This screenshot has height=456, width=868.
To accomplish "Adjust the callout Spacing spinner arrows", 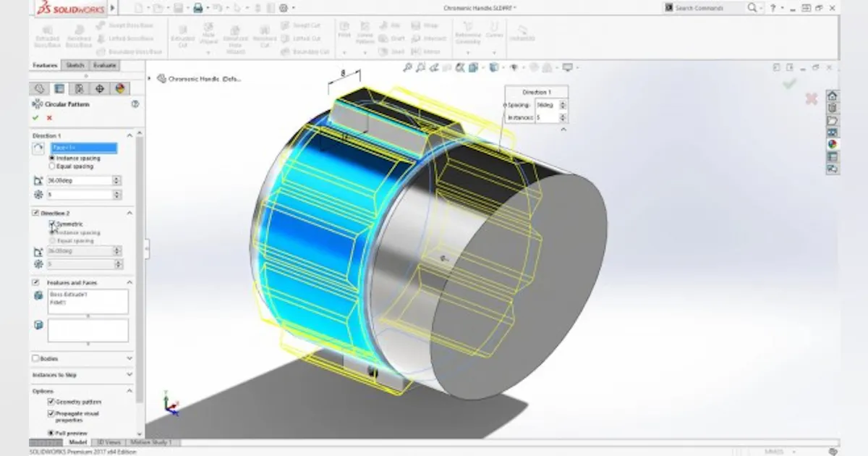I will (563, 105).
